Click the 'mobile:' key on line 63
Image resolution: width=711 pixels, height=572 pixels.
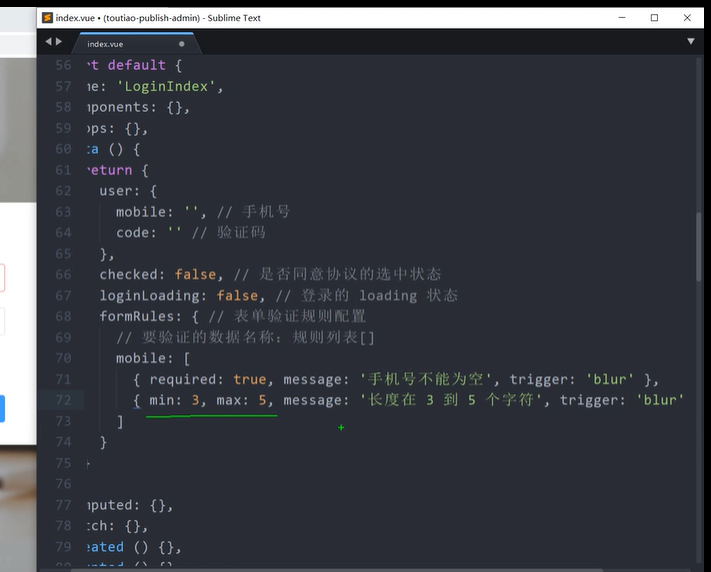pos(145,212)
